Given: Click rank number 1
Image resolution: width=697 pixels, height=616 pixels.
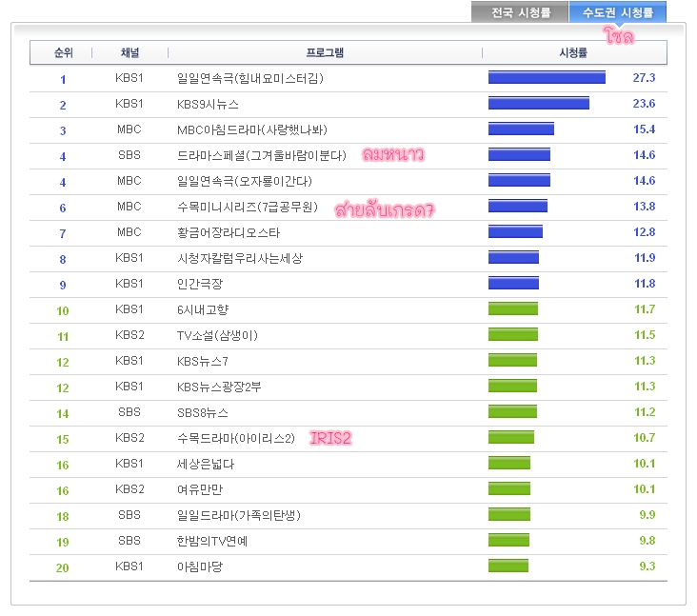Looking at the screenshot, I should pyautogui.click(x=63, y=80).
